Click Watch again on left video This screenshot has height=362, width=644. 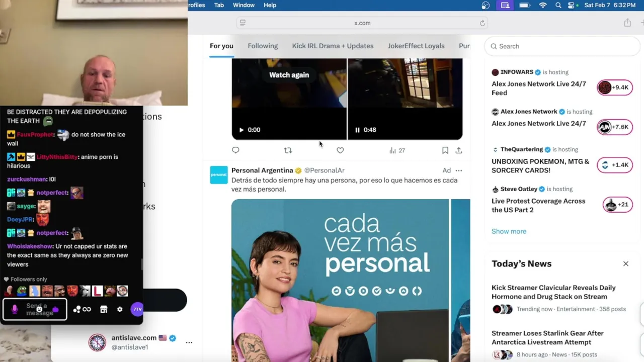[289, 75]
